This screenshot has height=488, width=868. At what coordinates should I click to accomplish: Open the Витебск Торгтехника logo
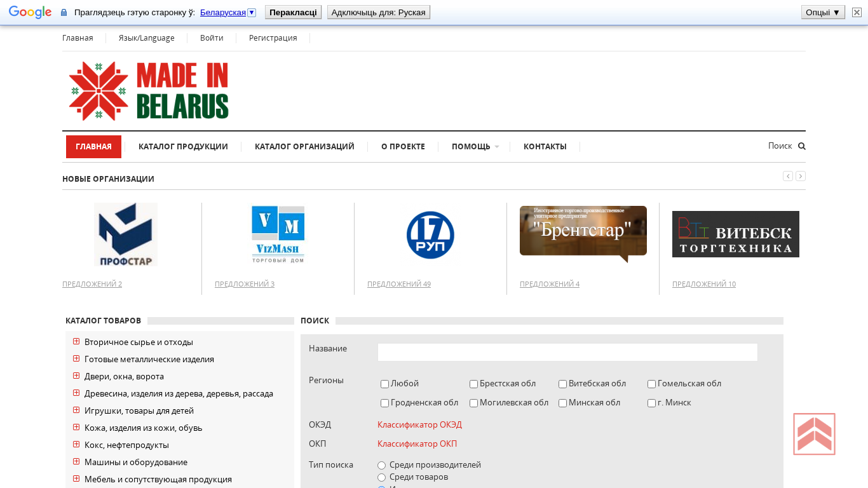[x=736, y=234]
